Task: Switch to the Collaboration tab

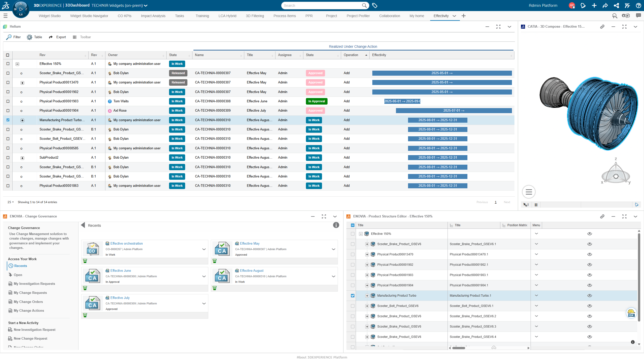Action: 389,16
